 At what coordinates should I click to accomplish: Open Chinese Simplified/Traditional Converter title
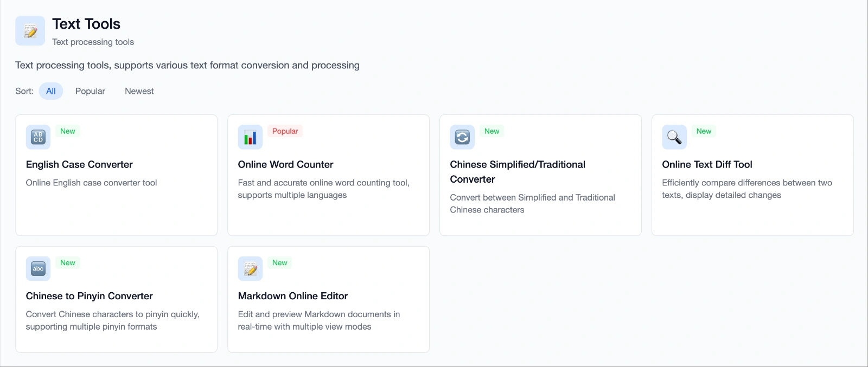coord(518,172)
